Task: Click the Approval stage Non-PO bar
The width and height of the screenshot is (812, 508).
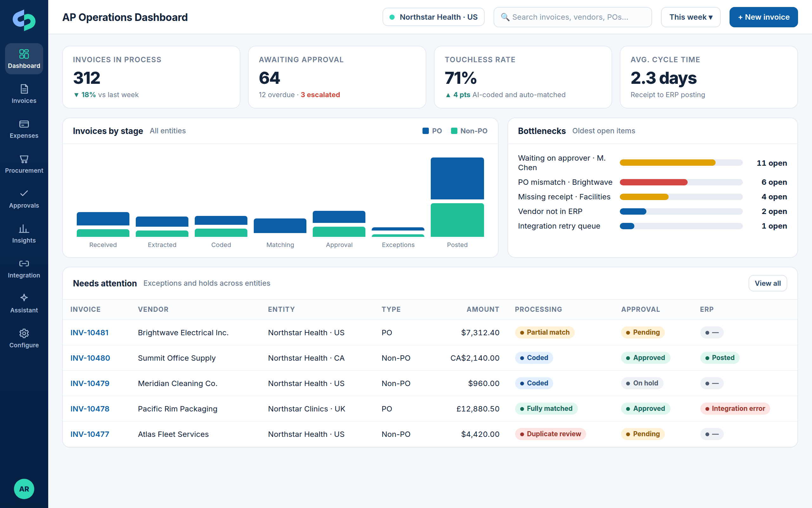Action: 339,232
